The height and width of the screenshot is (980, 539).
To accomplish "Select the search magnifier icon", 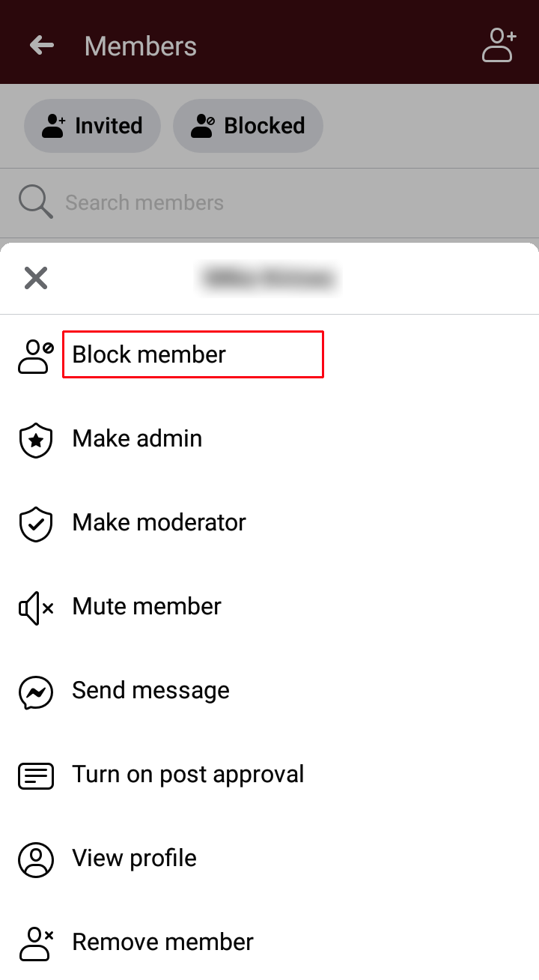I will click(34, 202).
